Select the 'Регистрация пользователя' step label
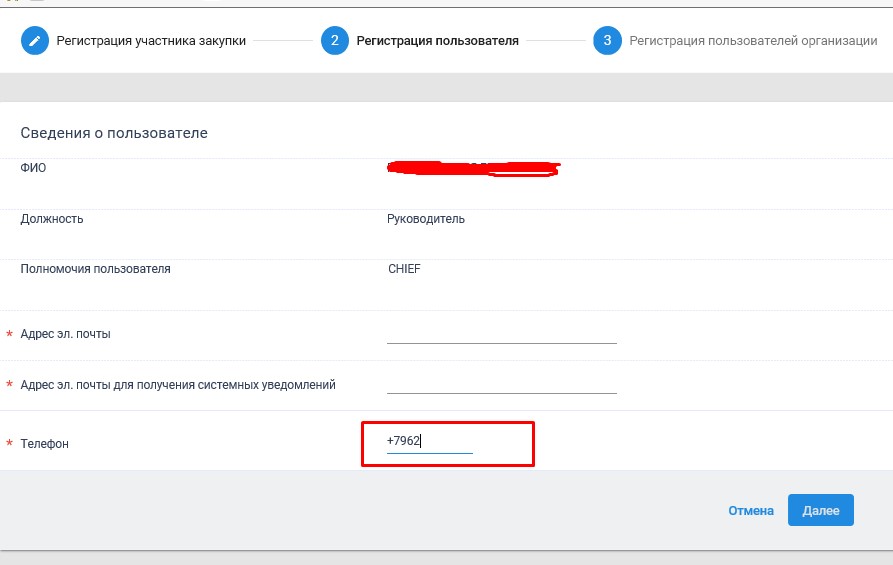893x565 pixels. coord(437,41)
